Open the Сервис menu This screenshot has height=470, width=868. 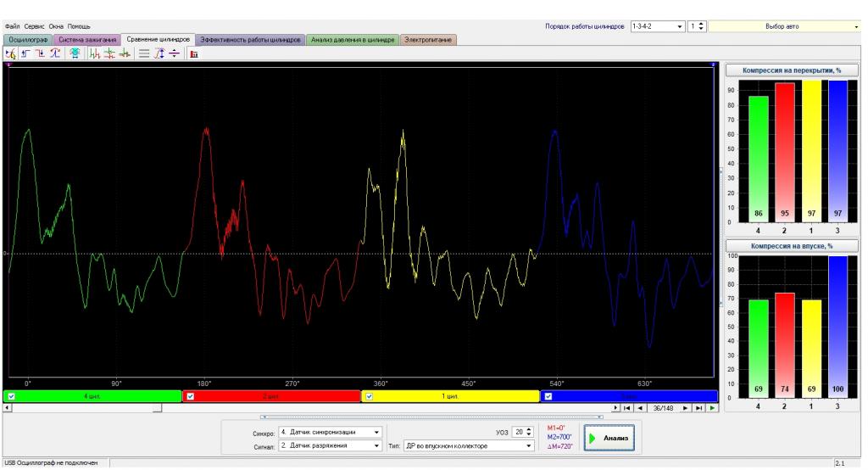(34, 26)
